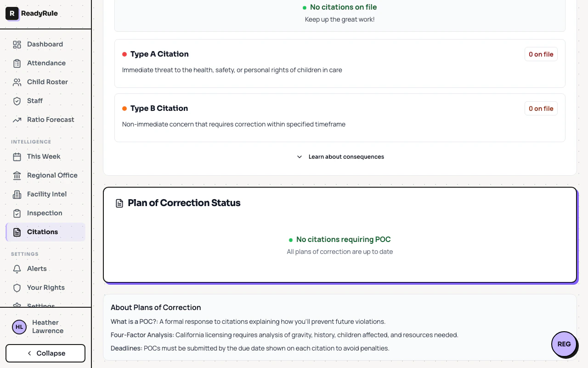
Task: Click the Type A Citation status badge
Action: pyautogui.click(x=541, y=54)
